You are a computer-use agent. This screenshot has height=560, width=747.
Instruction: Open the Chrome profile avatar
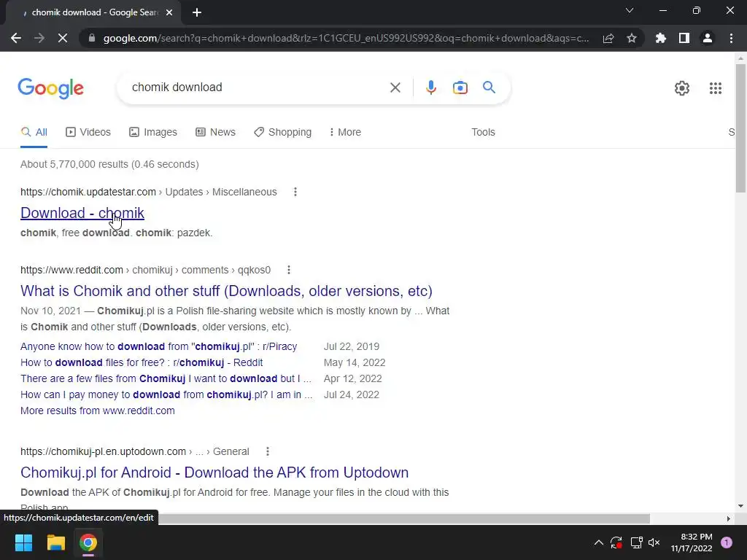(708, 38)
